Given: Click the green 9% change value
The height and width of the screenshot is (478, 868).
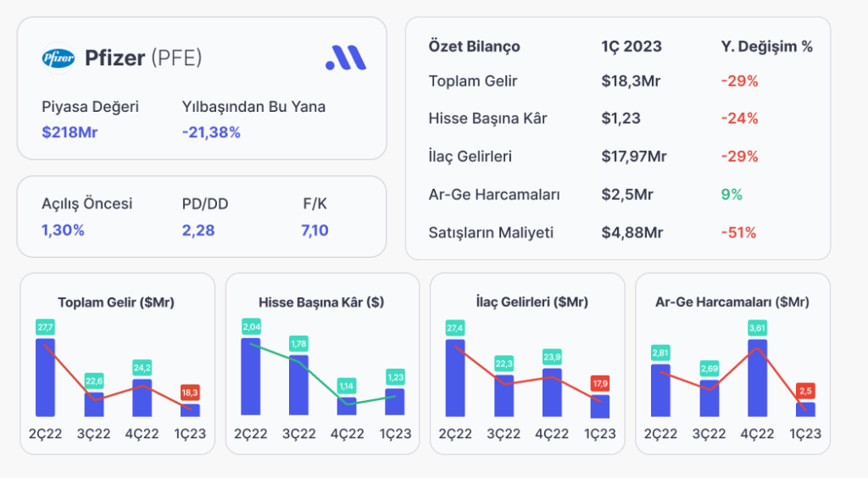Looking at the screenshot, I should point(732,195).
